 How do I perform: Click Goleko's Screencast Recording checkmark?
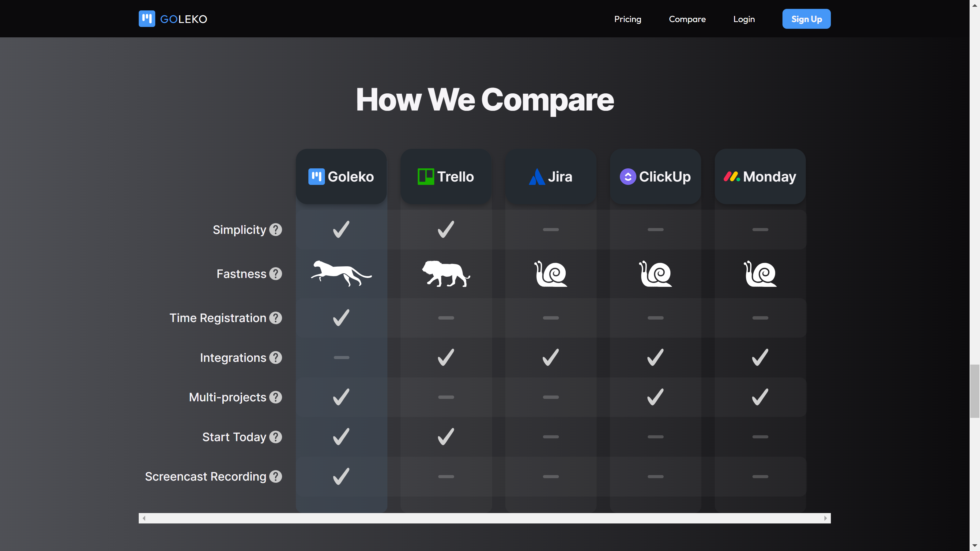pyautogui.click(x=341, y=477)
